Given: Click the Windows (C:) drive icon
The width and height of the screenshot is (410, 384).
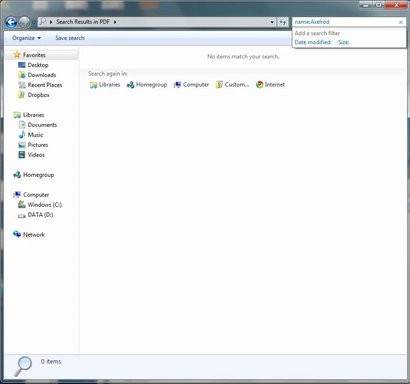Looking at the screenshot, I should (x=22, y=205).
